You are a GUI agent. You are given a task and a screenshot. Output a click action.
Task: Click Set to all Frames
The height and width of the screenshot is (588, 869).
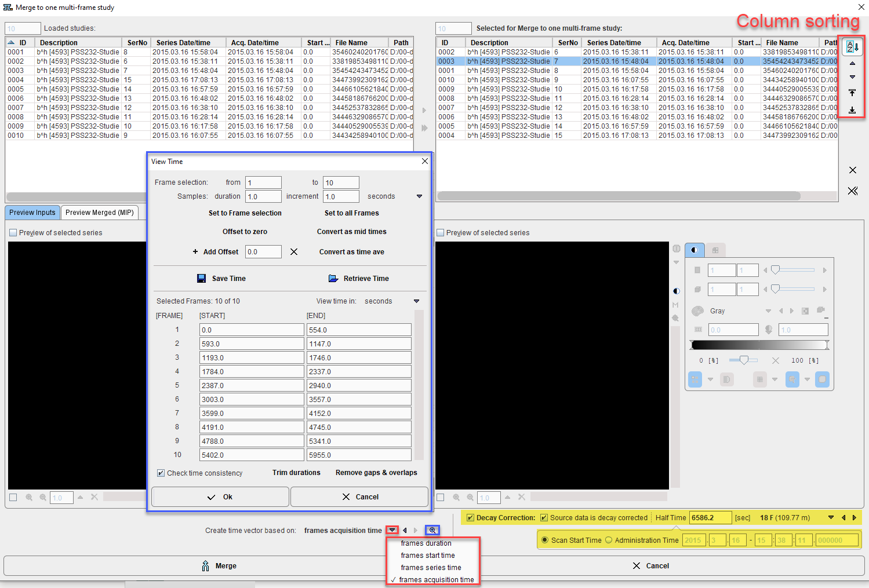(x=352, y=213)
